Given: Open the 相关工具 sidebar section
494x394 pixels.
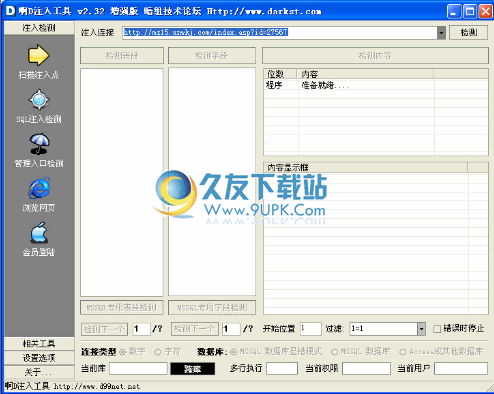Looking at the screenshot, I should 39,344.
